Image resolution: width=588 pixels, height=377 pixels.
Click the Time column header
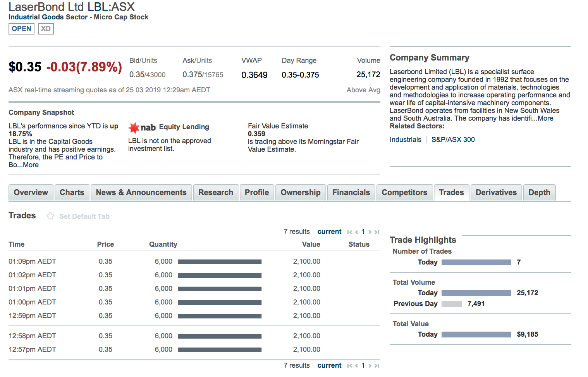17,244
